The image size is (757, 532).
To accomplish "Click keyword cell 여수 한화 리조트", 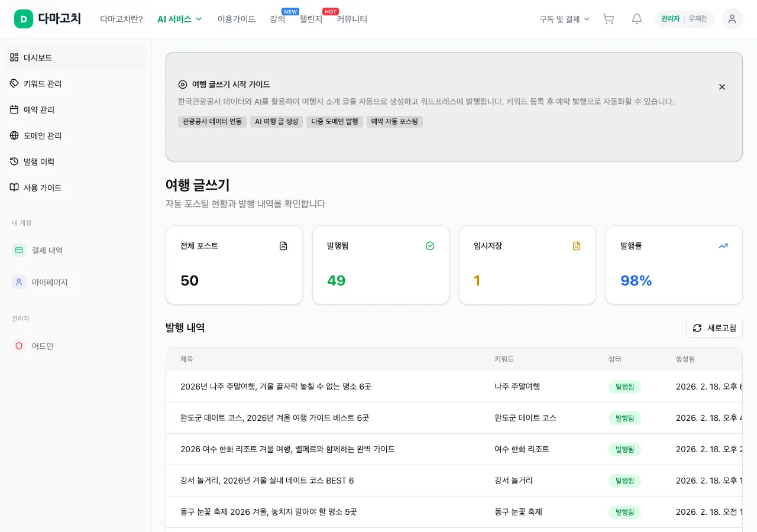I will pyautogui.click(x=522, y=449).
